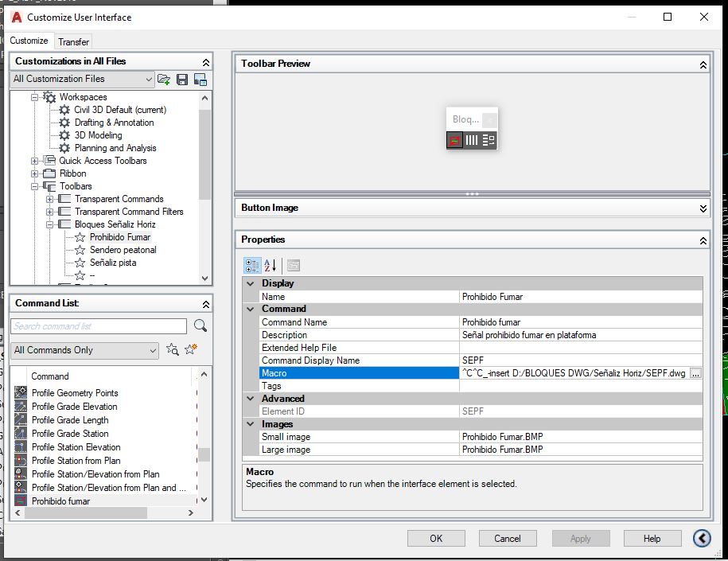Click the Planning and Analysis gear icon

click(64, 148)
